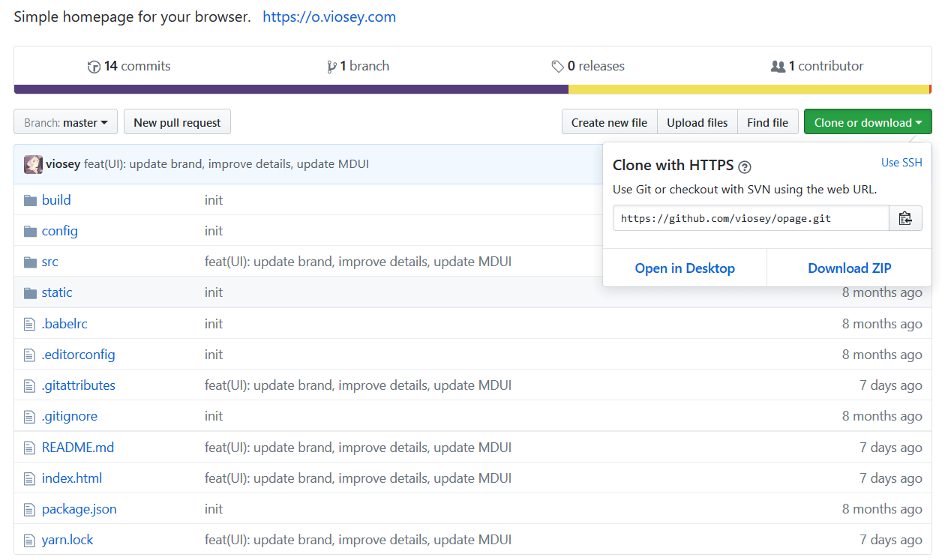This screenshot has width=951, height=560.
Task: Click 7 days ago on README.md row
Action: click(891, 448)
